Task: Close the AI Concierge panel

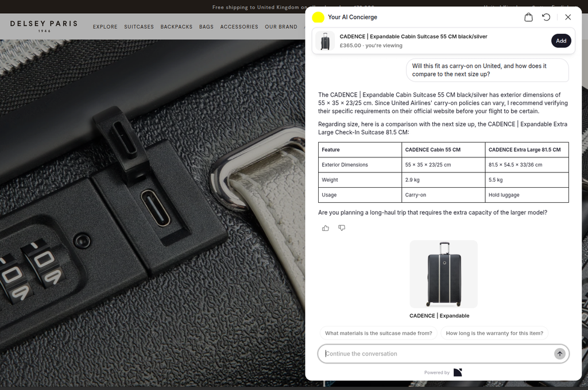Action: coord(568,17)
